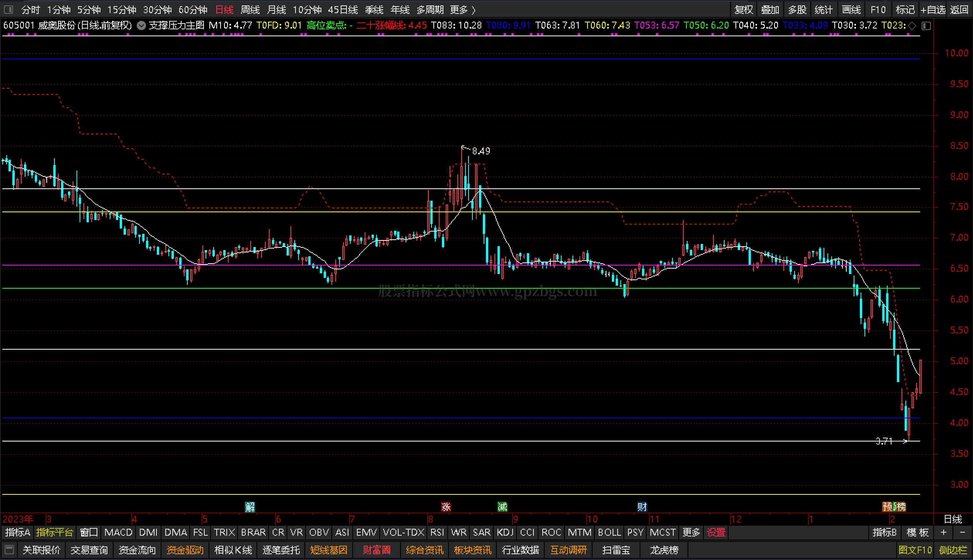
Task: Select the 45日线 period
Action: (x=343, y=10)
